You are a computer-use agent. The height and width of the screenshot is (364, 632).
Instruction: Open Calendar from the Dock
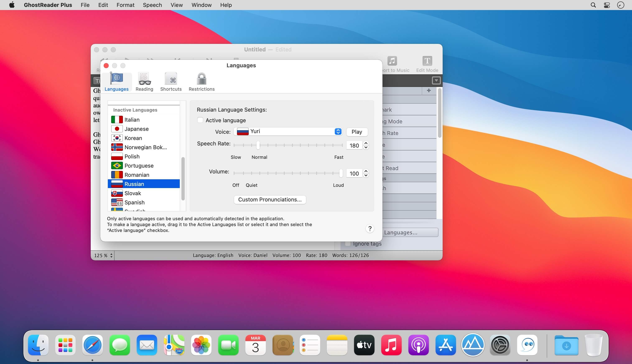[256, 345]
